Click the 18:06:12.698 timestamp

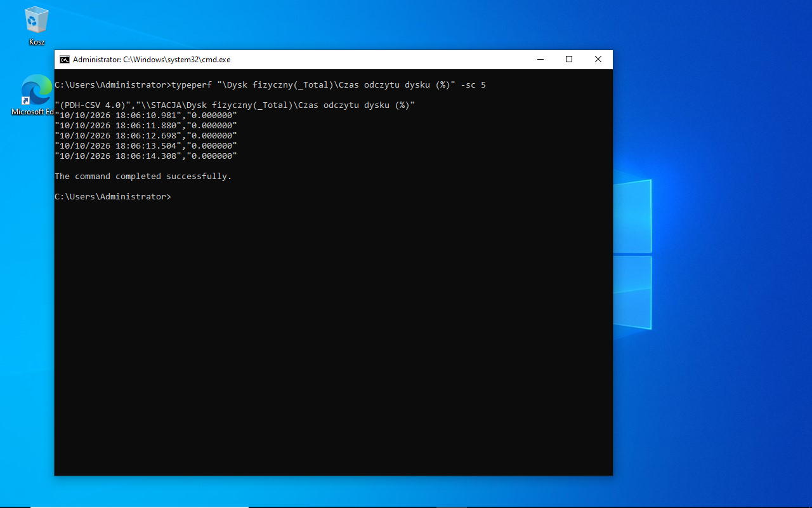(146, 135)
